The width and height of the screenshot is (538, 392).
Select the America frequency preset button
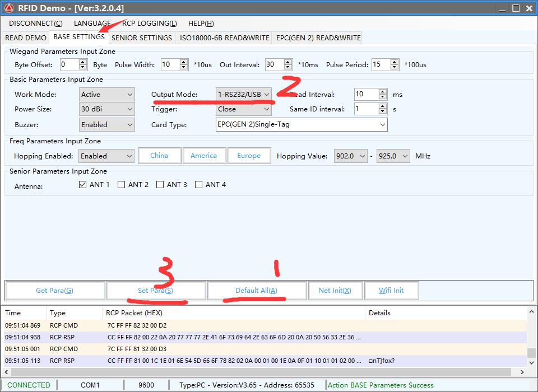click(x=204, y=156)
